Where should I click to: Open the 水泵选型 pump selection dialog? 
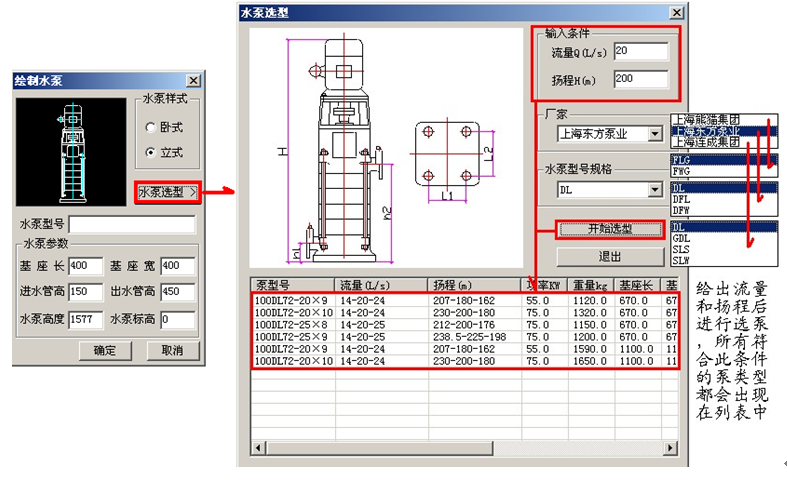coord(167,191)
